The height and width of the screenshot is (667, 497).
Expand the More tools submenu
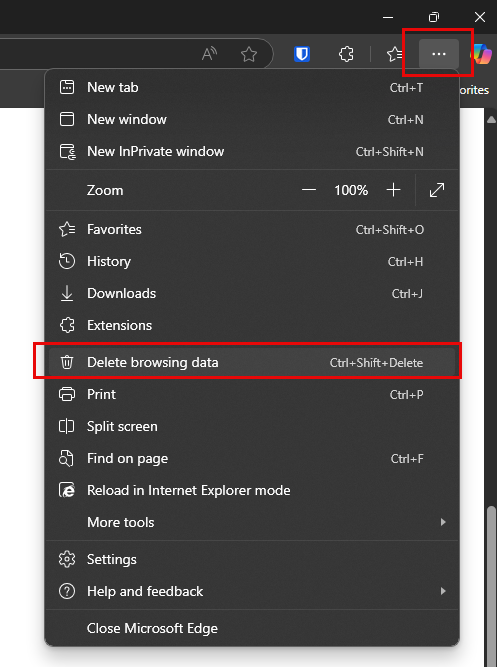[x=252, y=522]
